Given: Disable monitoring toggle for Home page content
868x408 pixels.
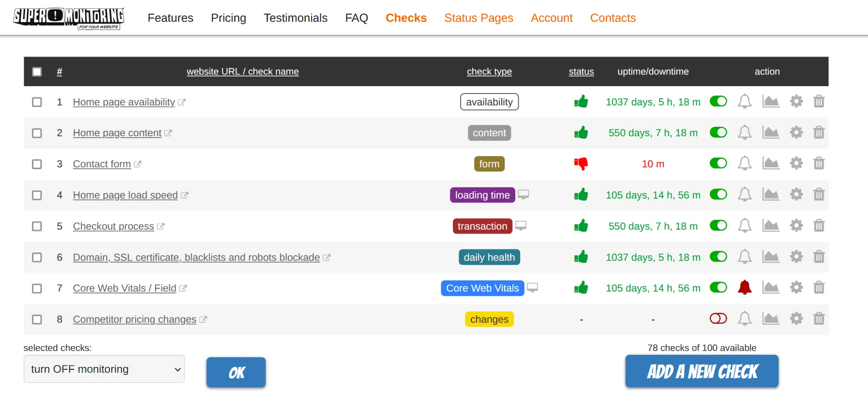Looking at the screenshot, I should pyautogui.click(x=718, y=132).
